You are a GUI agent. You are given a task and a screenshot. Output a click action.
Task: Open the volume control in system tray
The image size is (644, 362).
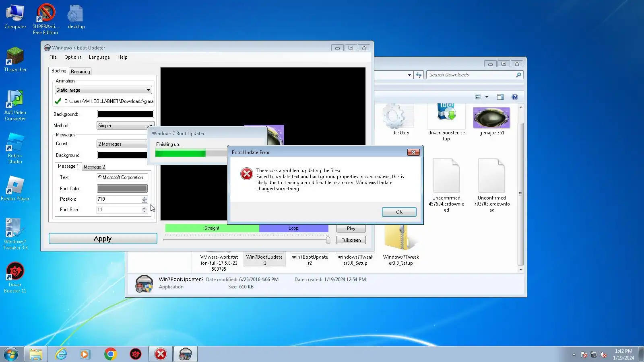click(603, 354)
